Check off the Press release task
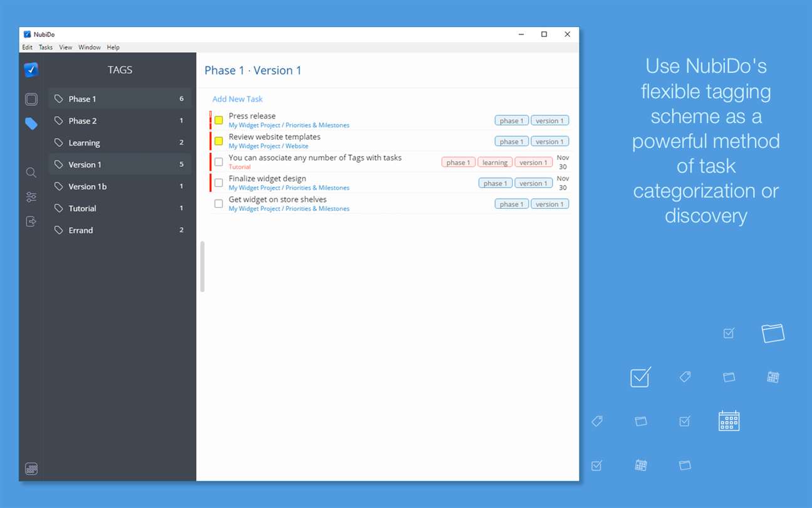 point(219,120)
